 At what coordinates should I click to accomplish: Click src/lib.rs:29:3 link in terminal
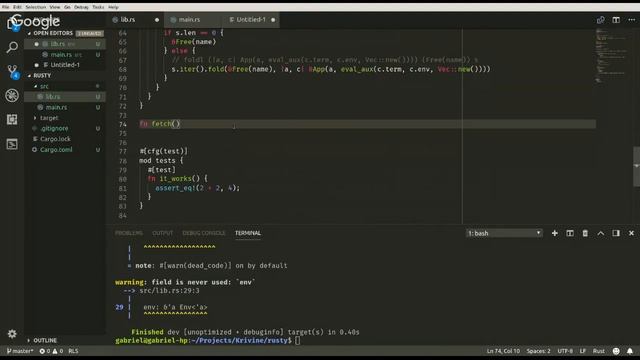[169, 291]
